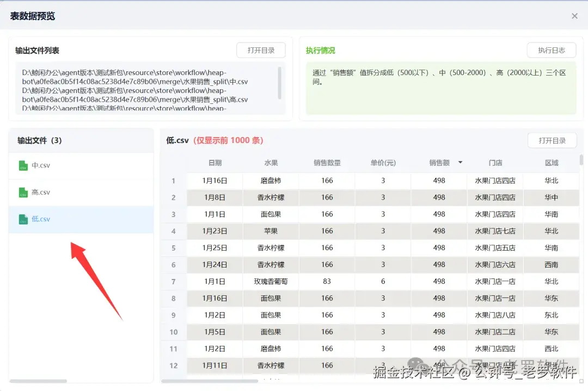Click the data table horizontal scrollbar

[210, 381]
